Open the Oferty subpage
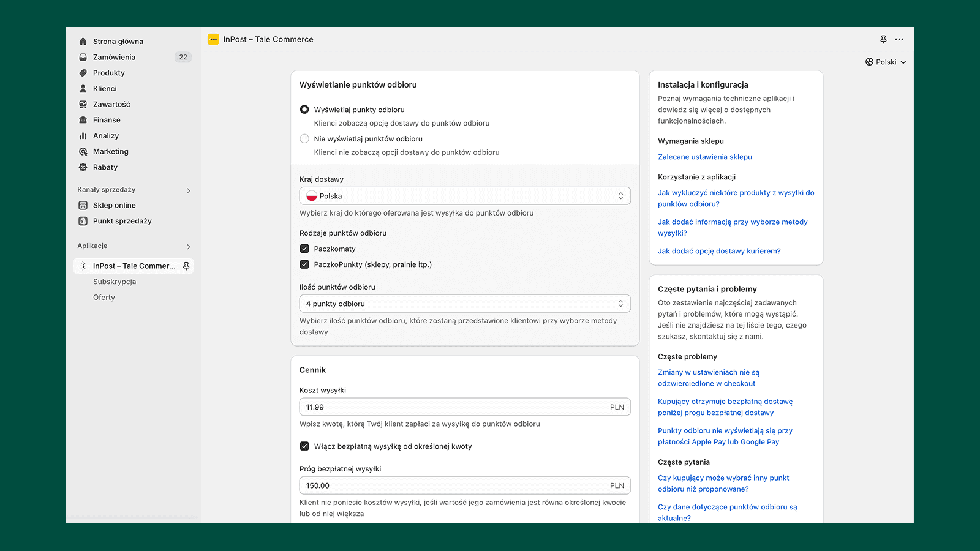This screenshot has width=980, height=551. 104,298
